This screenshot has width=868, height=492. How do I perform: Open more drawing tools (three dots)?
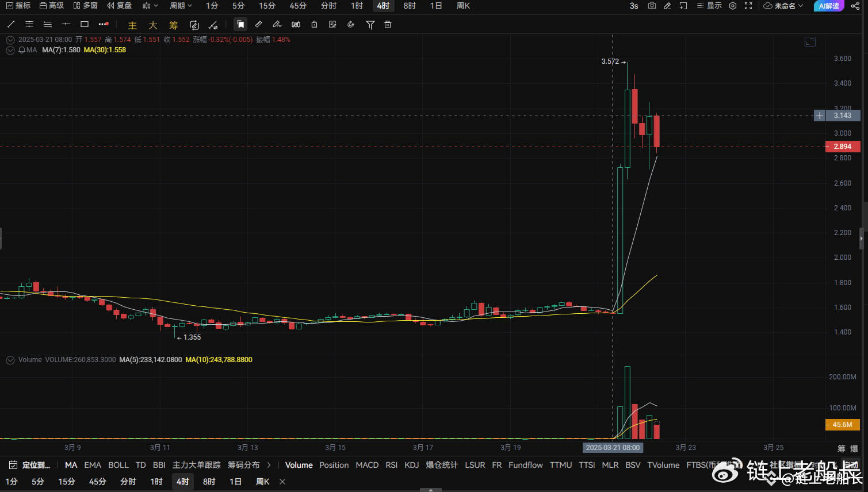(104, 25)
